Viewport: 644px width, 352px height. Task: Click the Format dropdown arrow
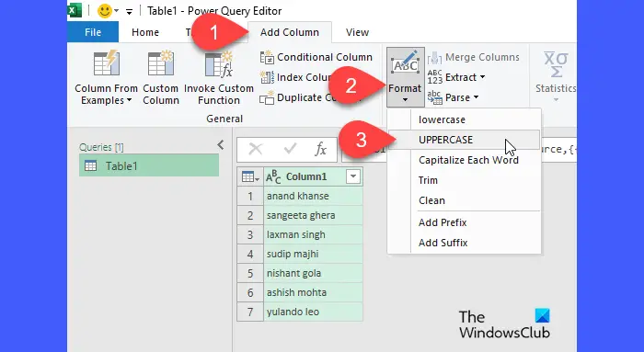pos(405,99)
